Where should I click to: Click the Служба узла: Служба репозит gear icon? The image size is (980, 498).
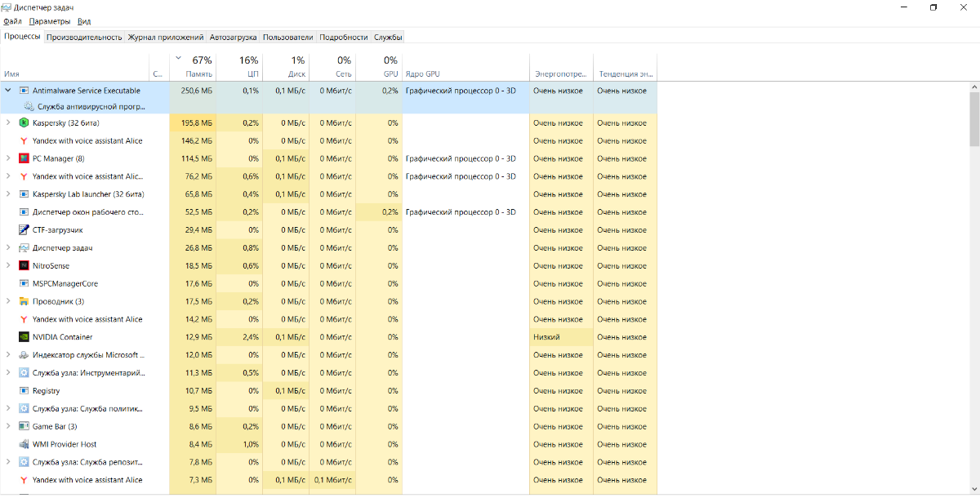click(24, 462)
